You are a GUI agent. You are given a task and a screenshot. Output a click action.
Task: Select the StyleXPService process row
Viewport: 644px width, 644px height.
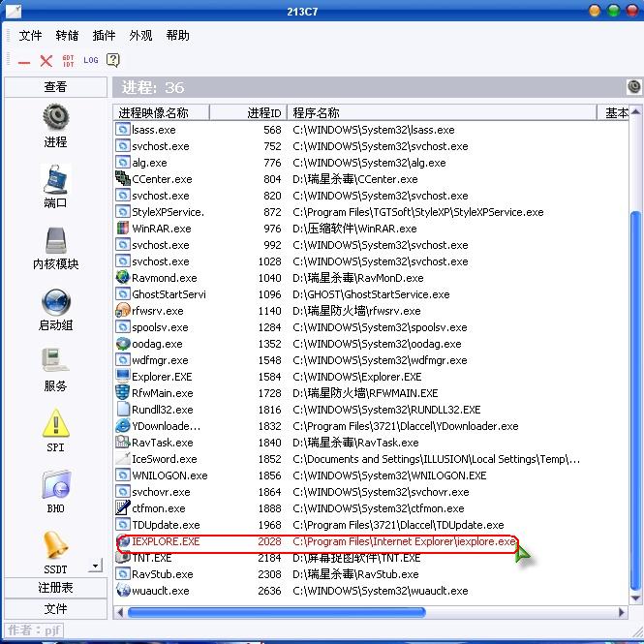pyautogui.click(x=371, y=211)
